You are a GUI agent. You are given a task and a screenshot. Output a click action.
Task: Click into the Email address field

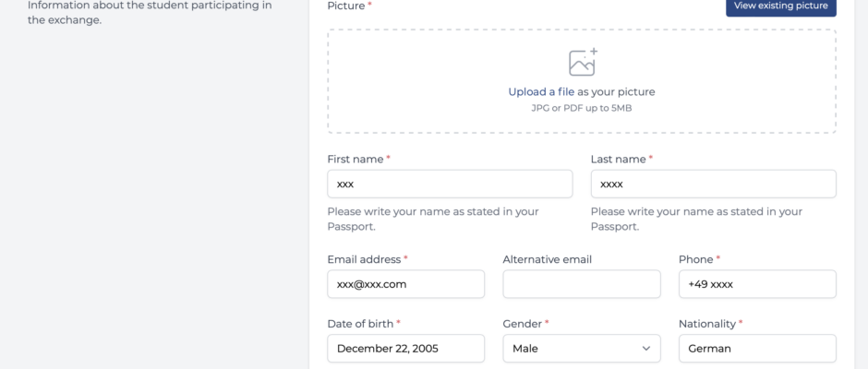pyautogui.click(x=405, y=284)
